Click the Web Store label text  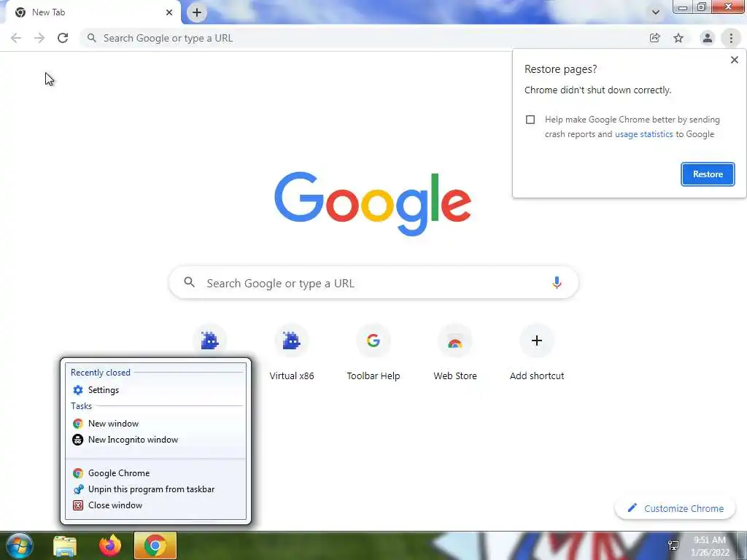[x=455, y=376]
